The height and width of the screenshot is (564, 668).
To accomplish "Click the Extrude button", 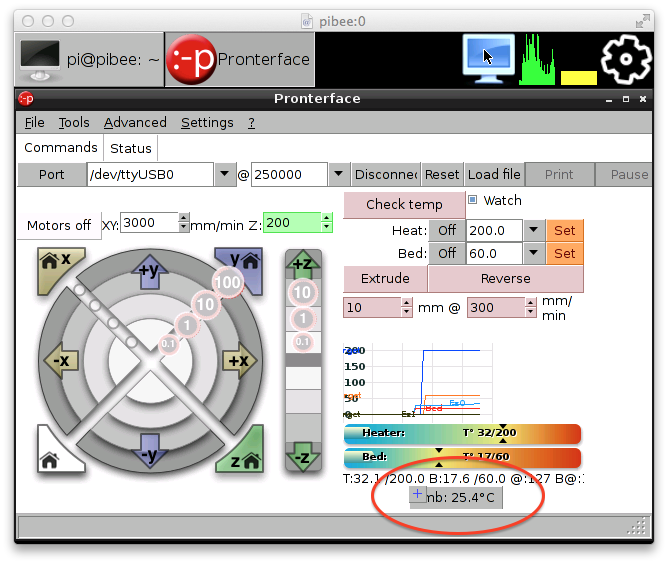I will [385, 279].
